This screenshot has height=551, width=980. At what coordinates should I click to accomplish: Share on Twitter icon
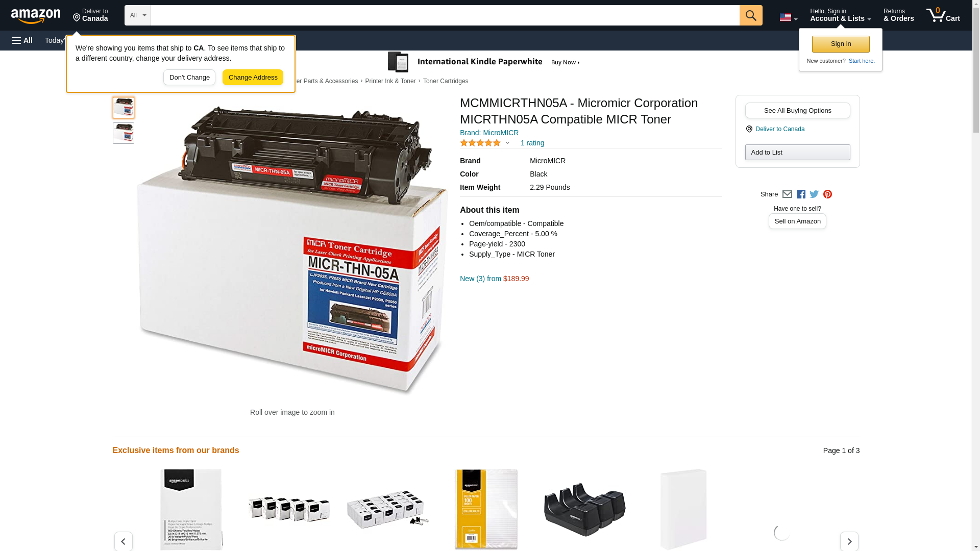click(814, 194)
